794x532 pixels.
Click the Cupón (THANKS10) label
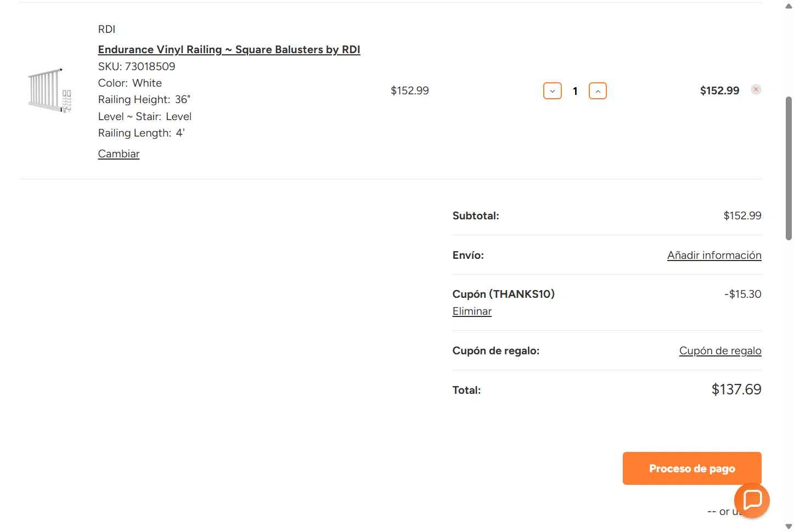pyautogui.click(x=503, y=294)
